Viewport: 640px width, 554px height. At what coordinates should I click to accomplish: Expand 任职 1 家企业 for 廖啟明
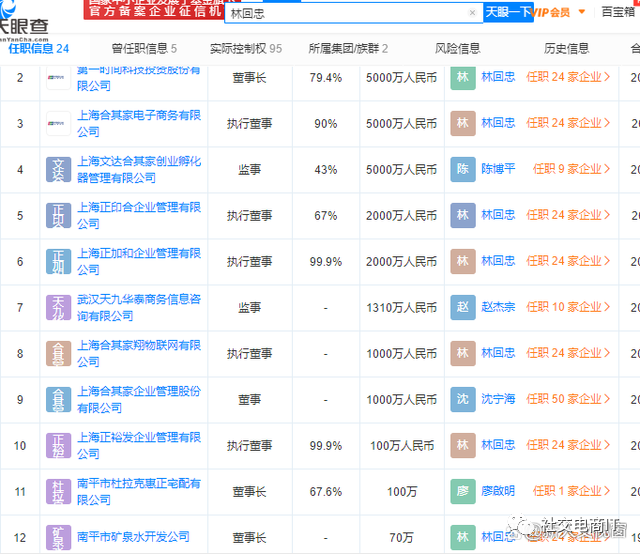571,491
